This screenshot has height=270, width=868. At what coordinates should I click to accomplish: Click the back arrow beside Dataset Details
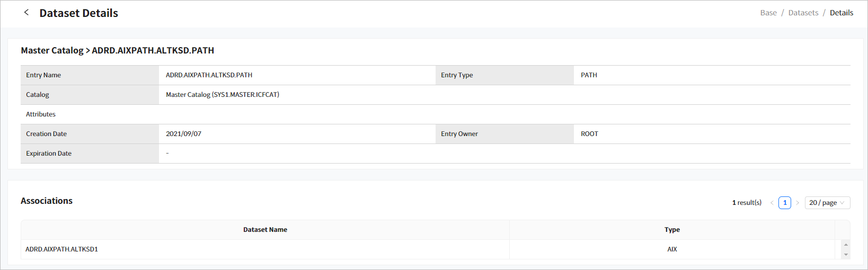point(26,13)
